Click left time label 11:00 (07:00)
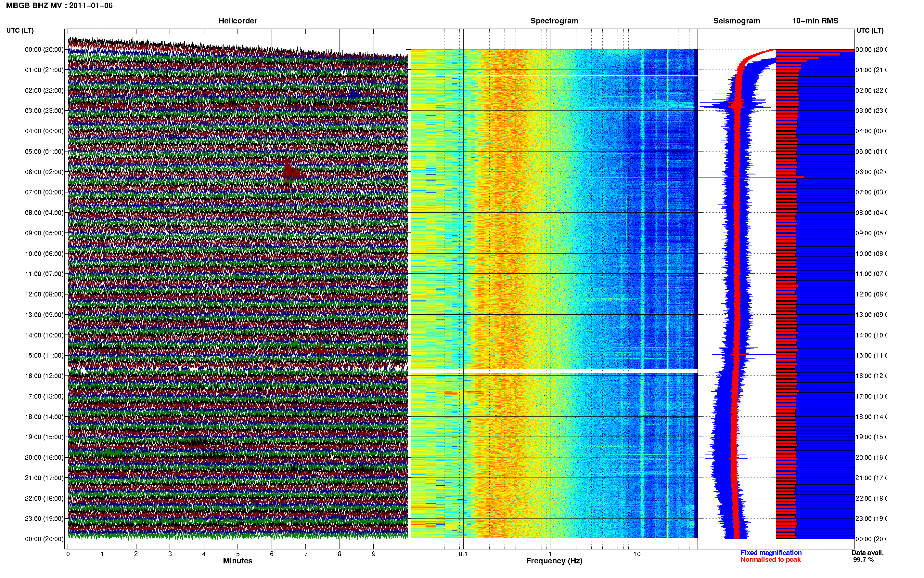Screen dimensions: 924x578 click(x=44, y=274)
